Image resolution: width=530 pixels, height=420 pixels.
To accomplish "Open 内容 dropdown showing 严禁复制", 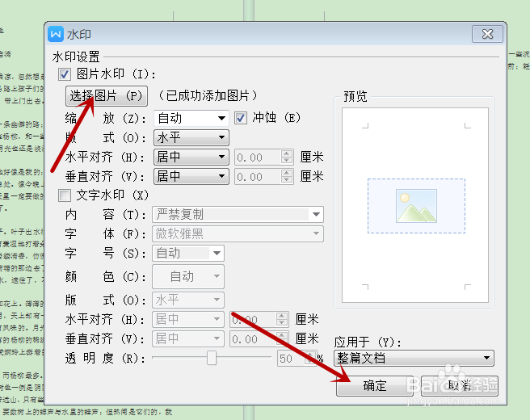I will pyautogui.click(x=238, y=214).
